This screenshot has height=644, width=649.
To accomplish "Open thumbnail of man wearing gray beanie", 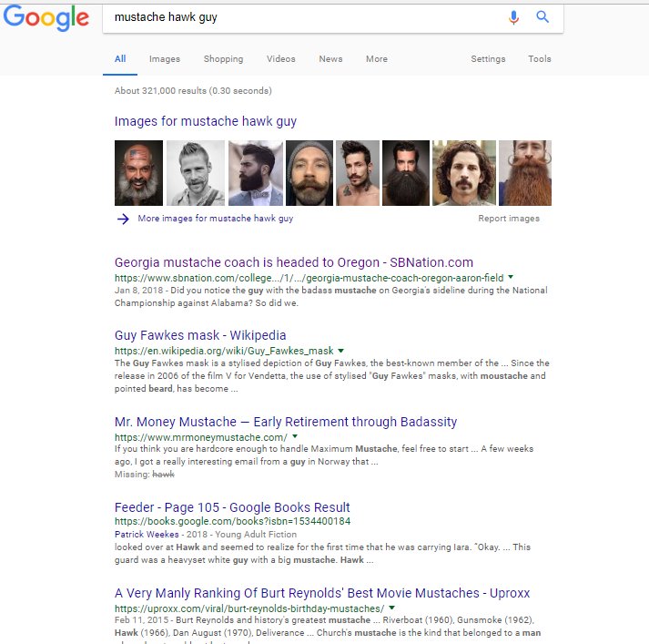I will point(309,173).
